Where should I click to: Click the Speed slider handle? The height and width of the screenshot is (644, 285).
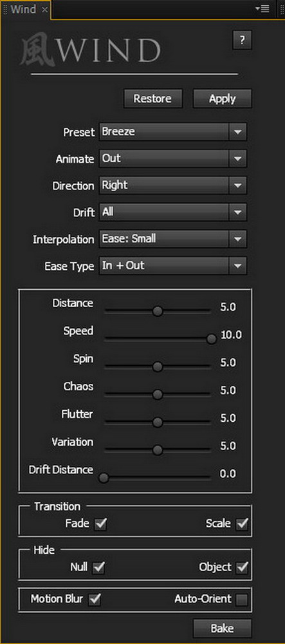point(212,339)
